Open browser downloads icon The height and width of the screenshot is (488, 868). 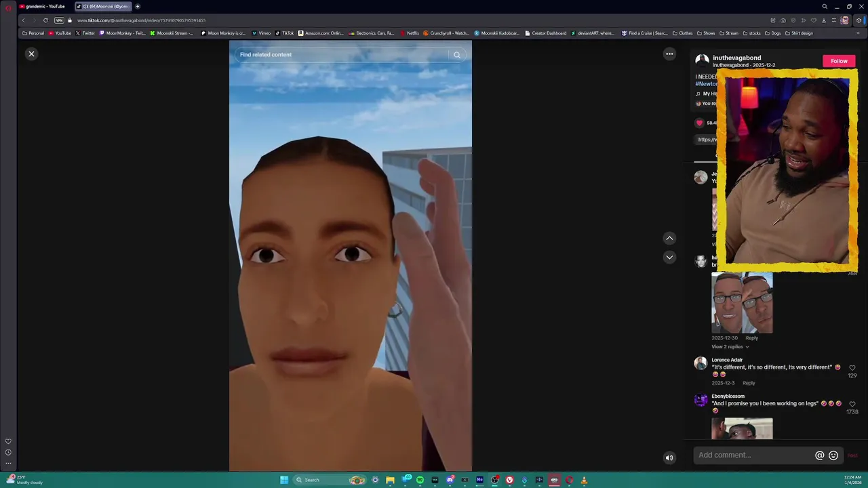[x=824, y=20]
